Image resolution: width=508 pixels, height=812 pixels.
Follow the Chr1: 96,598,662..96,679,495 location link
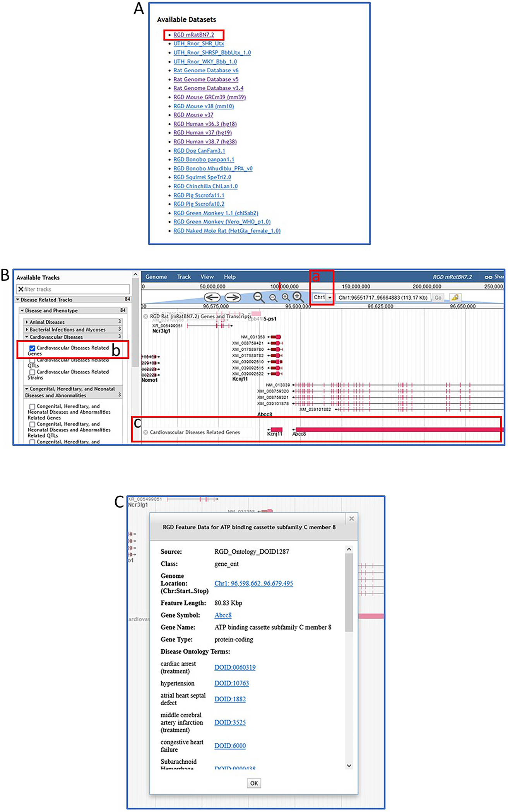tap(254, 583)
